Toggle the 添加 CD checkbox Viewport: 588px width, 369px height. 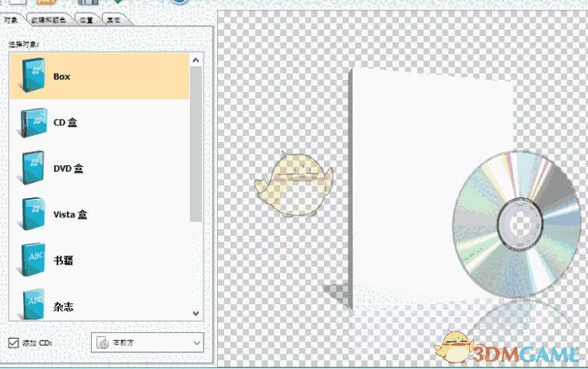pos(13,343)
